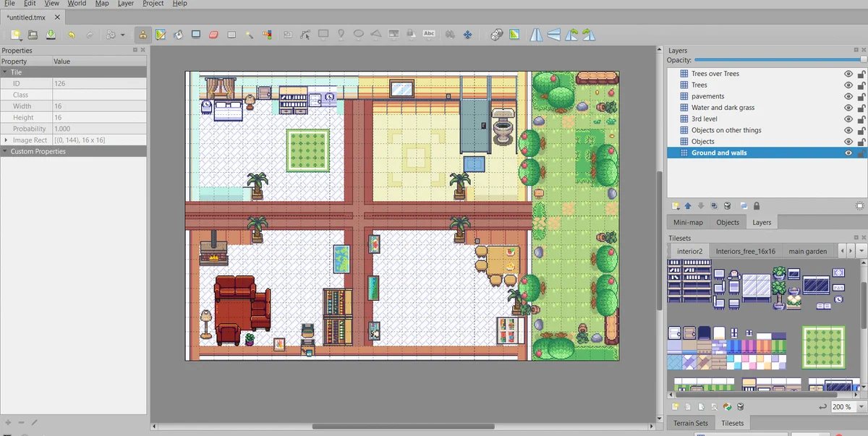Viewport: 868px width, 436px height.
Task: Open the Layer menu
Action: [x=126, y=4]
